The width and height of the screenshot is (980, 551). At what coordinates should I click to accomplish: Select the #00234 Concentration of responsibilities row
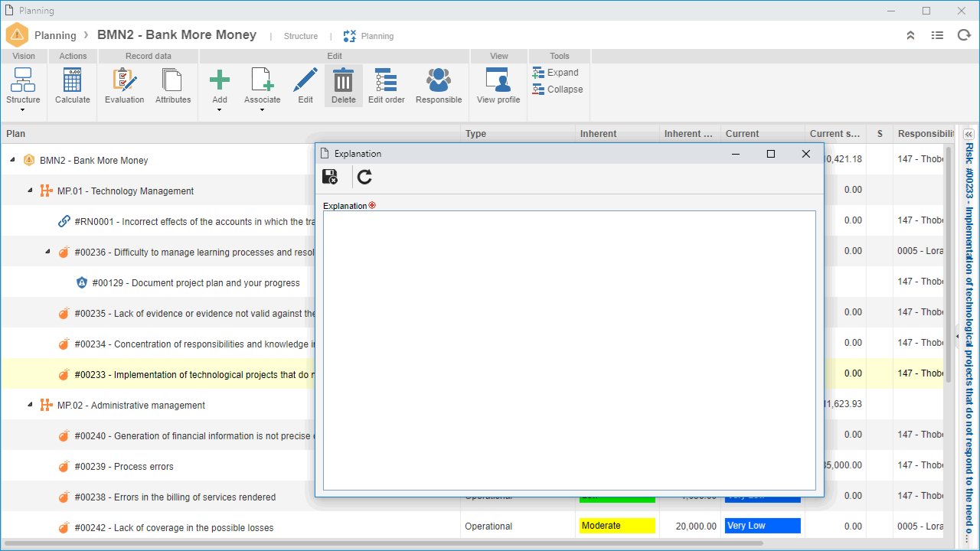(x=158, y=344)
